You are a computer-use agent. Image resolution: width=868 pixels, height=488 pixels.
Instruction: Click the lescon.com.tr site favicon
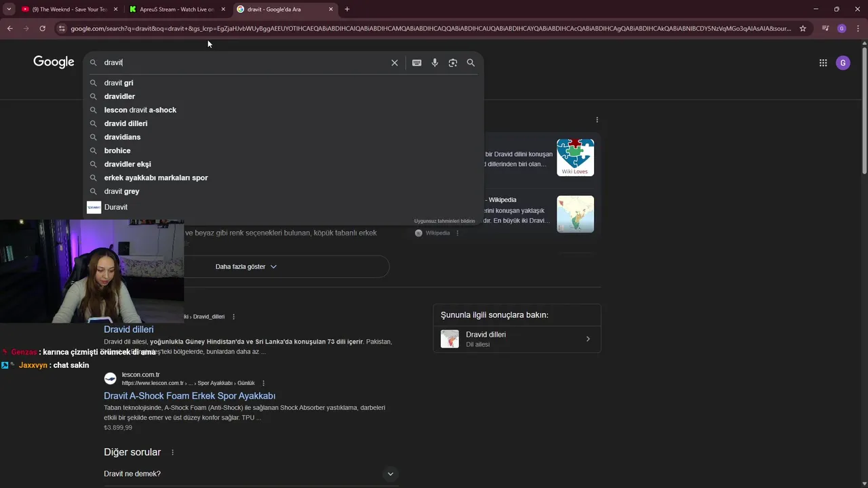pos(110,378)
